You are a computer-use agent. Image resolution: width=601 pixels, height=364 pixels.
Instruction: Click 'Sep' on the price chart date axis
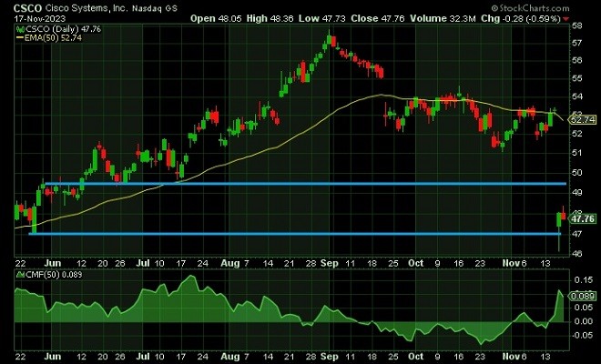330,263
